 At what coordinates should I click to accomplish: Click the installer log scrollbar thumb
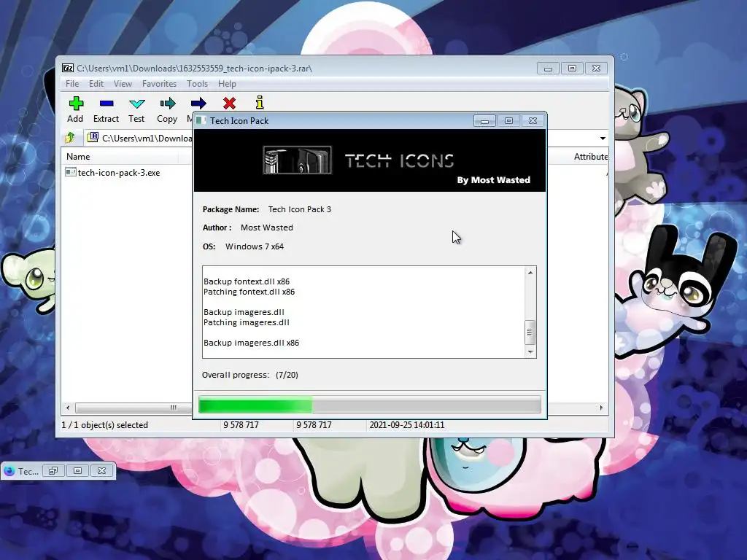pyautogui.click(x=530, y=332)
